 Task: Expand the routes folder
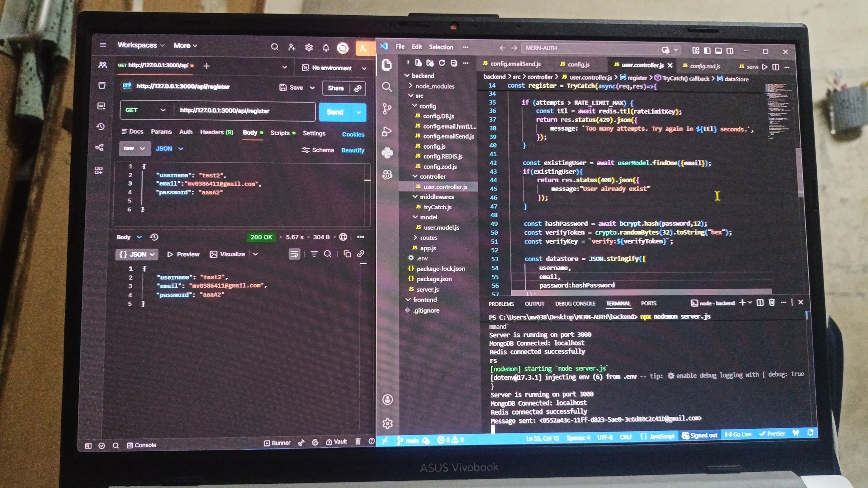point(428,238)
